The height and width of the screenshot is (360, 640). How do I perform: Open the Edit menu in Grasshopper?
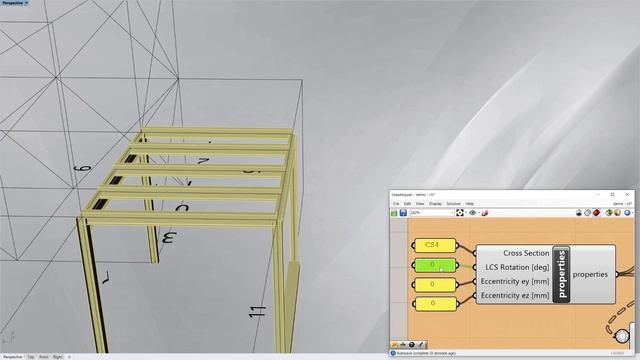pyautogui.click(x=407, y=204)
